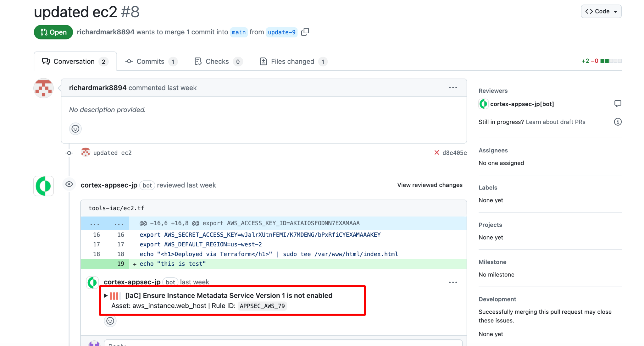
Task: Click added line 19 echo "this is test"
Action: 274,264
